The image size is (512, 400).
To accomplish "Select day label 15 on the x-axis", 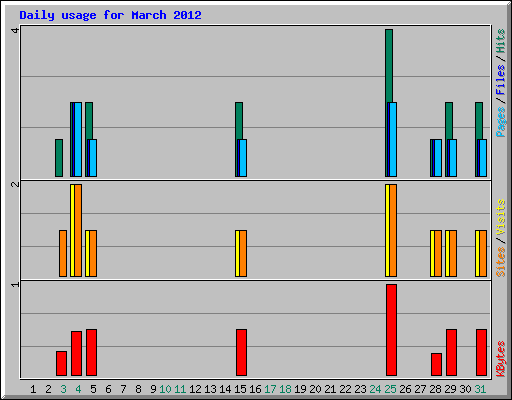I will (x=240, y=389).
